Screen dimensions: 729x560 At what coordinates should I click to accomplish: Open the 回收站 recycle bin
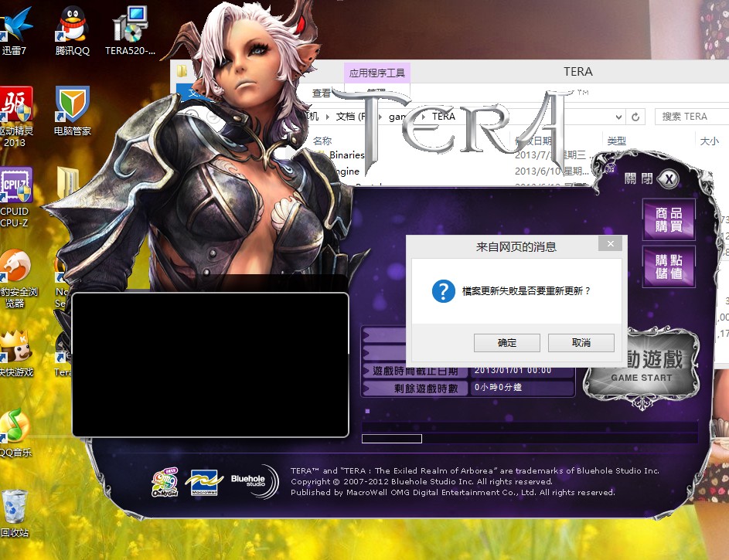tap(15, 514)
